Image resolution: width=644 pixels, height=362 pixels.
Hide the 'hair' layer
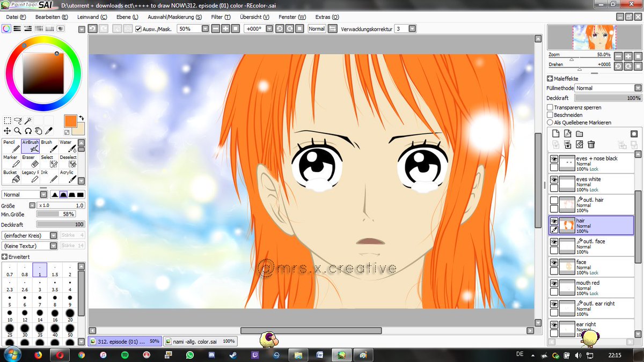click(554, 221)
